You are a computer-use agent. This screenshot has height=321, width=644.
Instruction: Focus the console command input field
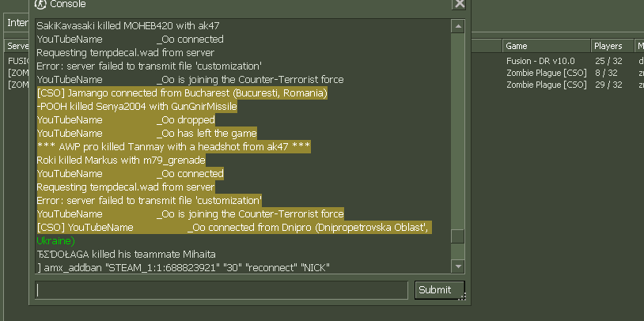[x=223, y=290]
